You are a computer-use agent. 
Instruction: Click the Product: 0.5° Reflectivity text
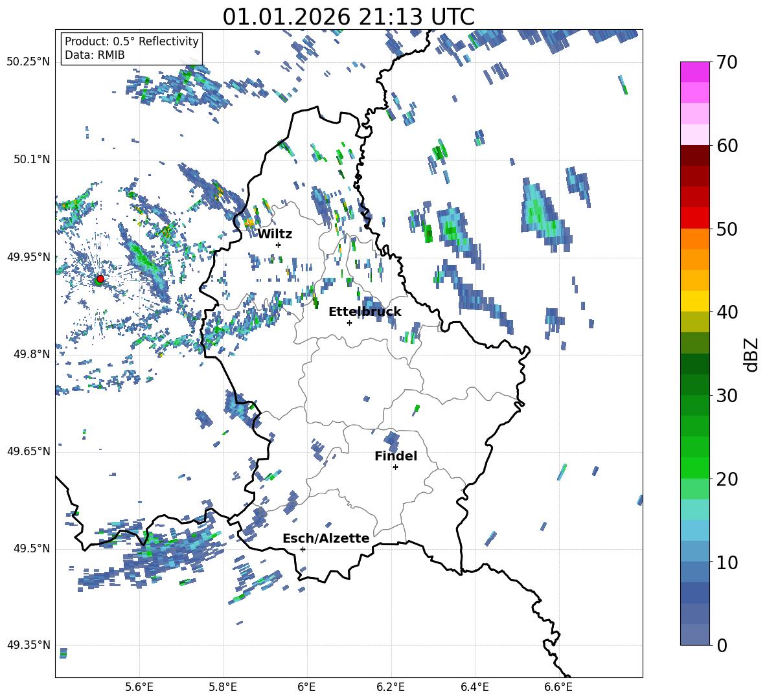point(132,41)
